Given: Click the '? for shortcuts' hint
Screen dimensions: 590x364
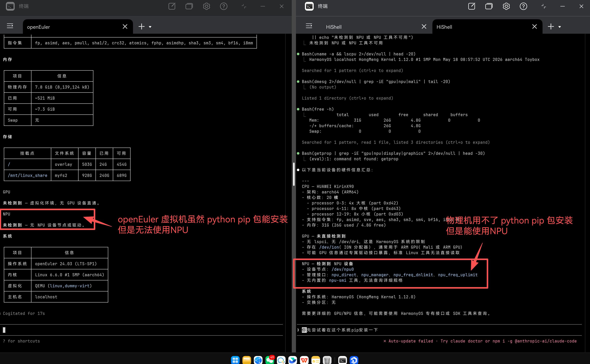Looking at the screenshot, I should (x=21, y=341).
